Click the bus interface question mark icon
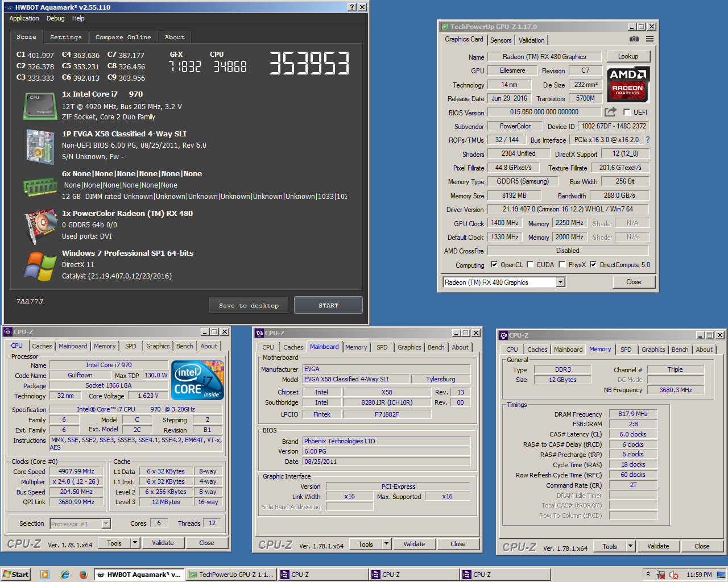 [647, 140]
